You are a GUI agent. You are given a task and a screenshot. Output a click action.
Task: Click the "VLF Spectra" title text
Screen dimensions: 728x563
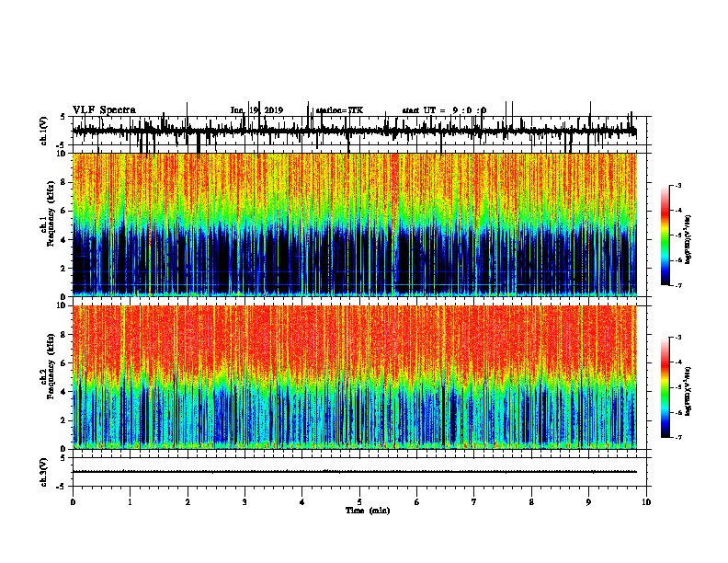tap(104, 110)
